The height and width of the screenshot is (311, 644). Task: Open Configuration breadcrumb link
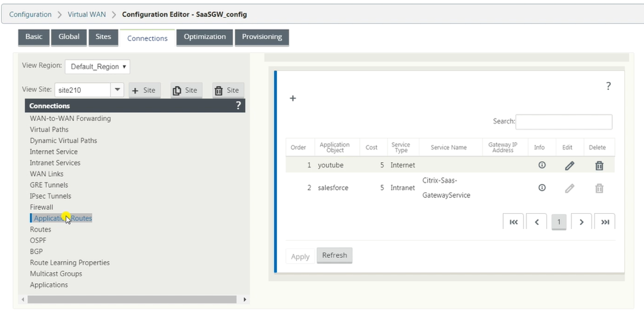(30, 15)
